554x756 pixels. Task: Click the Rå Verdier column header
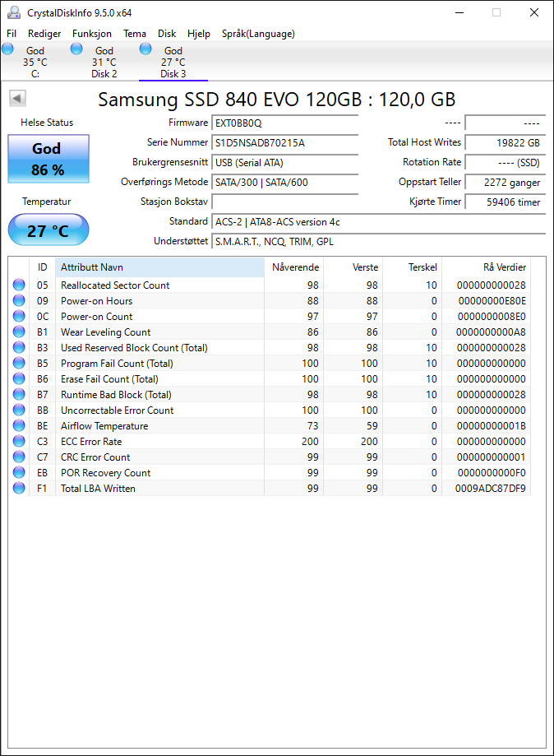486,267
